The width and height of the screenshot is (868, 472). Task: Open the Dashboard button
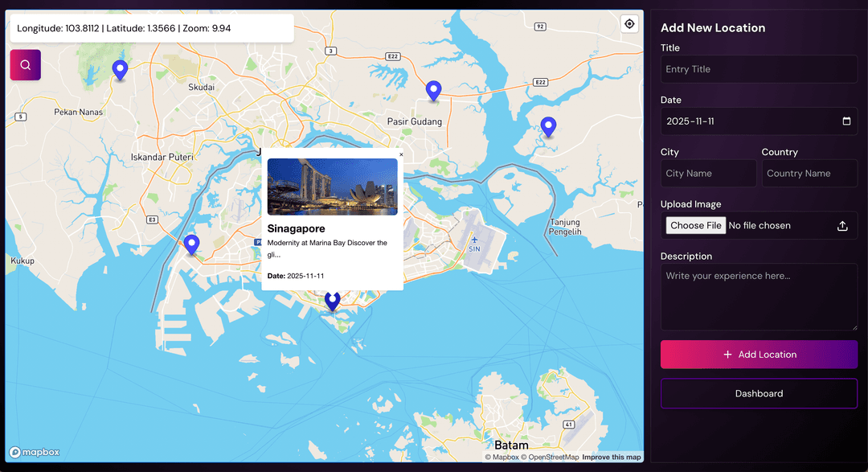(759, 394)
